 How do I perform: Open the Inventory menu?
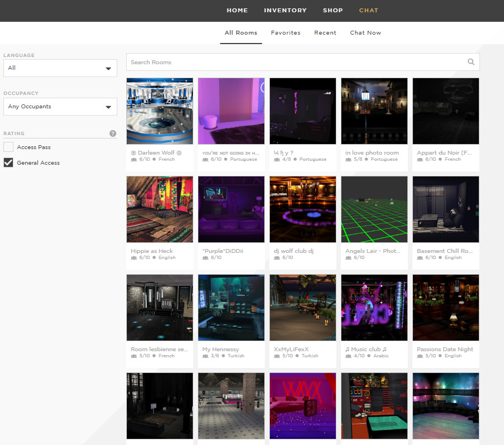(x=286, y=10)
